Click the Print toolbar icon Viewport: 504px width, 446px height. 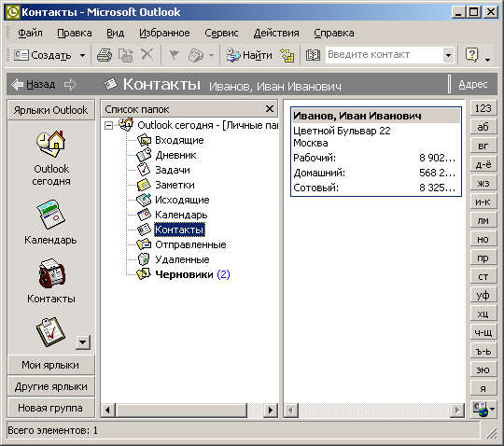(x=105, y=55)
